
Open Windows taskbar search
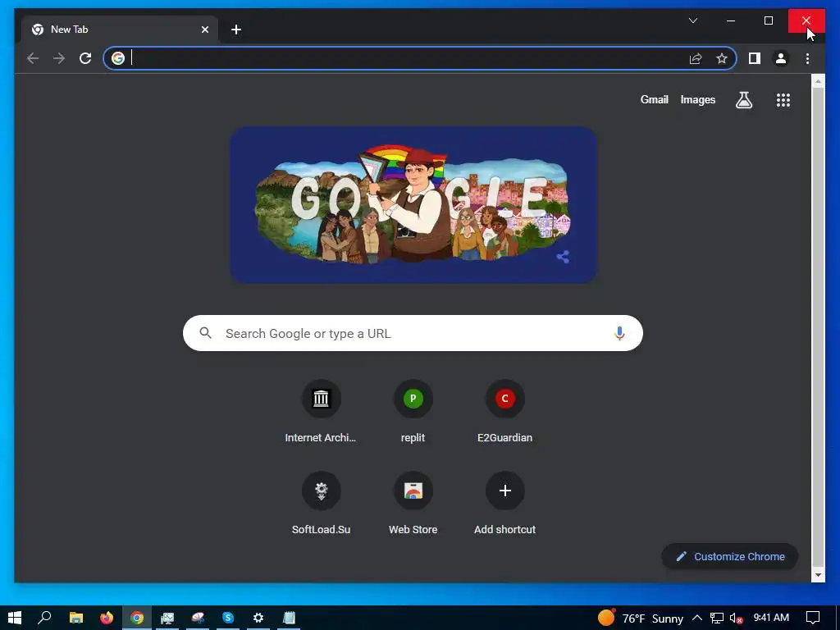[x=45, y=618]
